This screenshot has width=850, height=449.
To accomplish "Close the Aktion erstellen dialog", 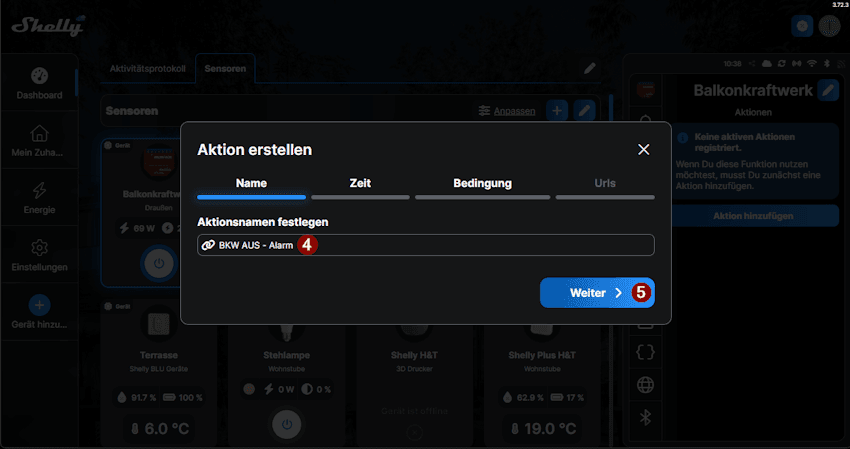I will click(x=643, y=150).
